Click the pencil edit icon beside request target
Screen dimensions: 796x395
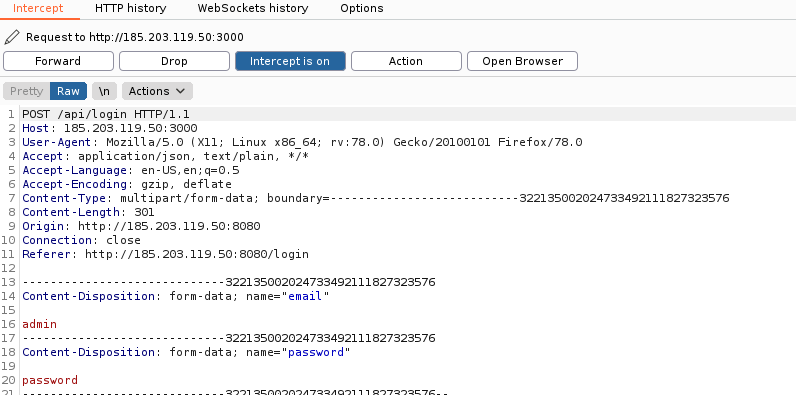(x=12, y=37)
